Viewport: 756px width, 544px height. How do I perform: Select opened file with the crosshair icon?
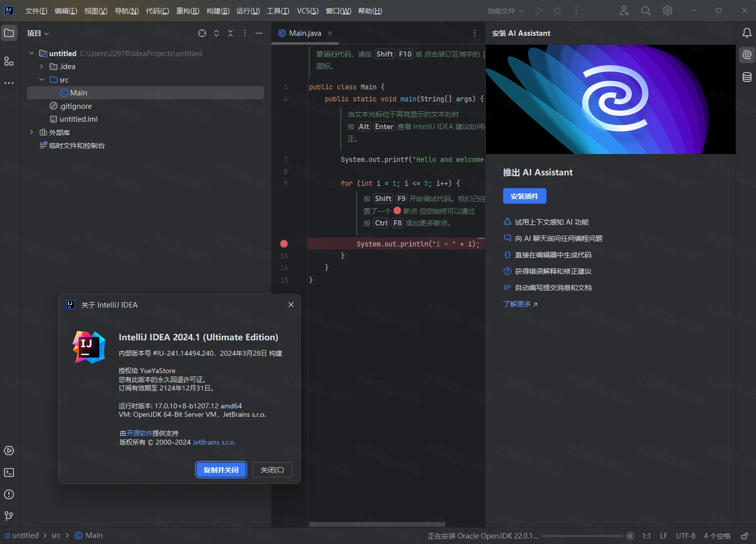point(202,33)
